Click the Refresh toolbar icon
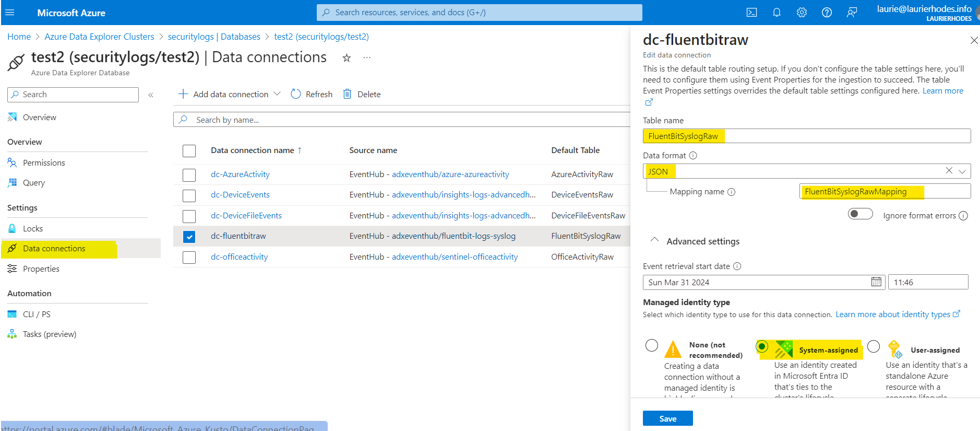The width and height of the screenshot is (980, 431). 296,94
